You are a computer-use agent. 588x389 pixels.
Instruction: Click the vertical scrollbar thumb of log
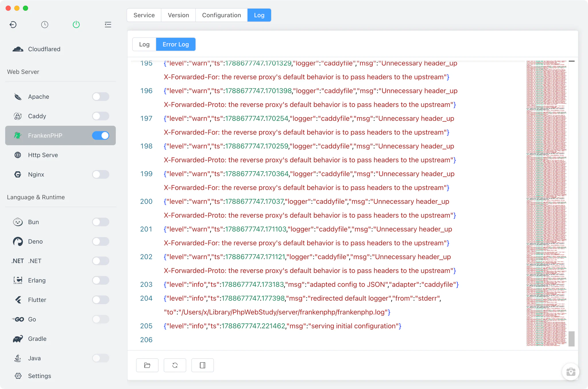point(571,339)
